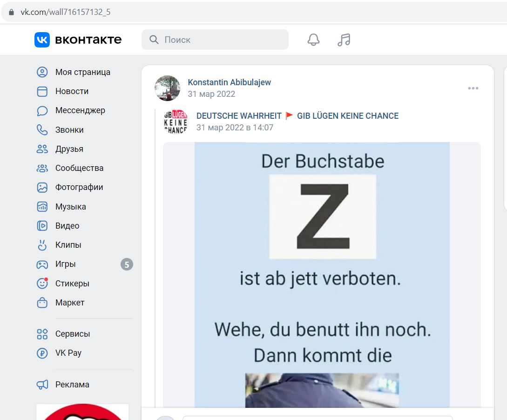The width and height of the screenshot is (507, 420).
Task: Click the search magnifier icon
Action: click(x=154, y=40)
